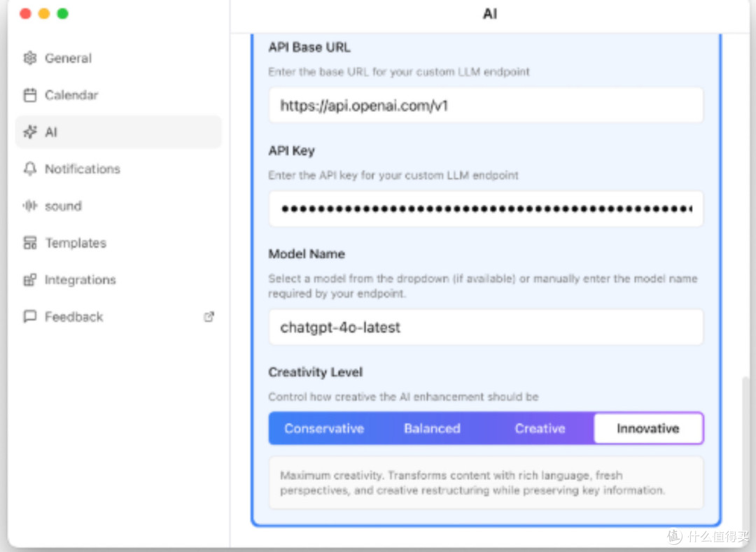Click the masked API Key field
The image size is (756, 552).
(x=486, y=208)
